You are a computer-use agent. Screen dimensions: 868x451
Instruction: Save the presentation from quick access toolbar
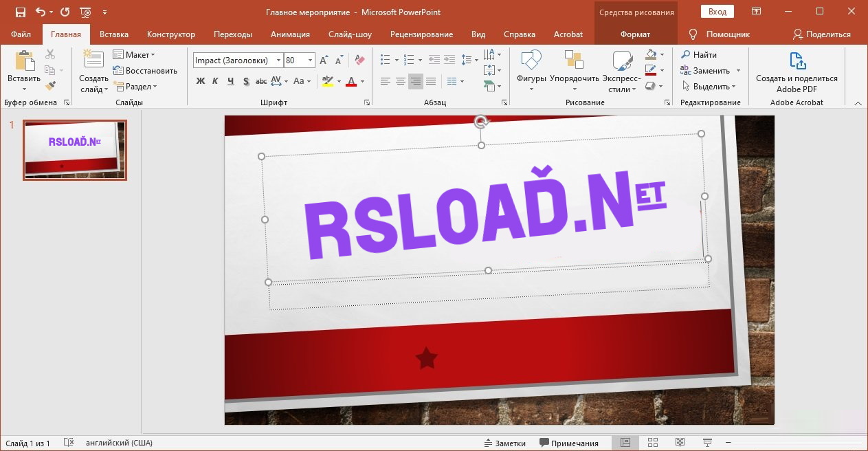(x=20, y=12)
